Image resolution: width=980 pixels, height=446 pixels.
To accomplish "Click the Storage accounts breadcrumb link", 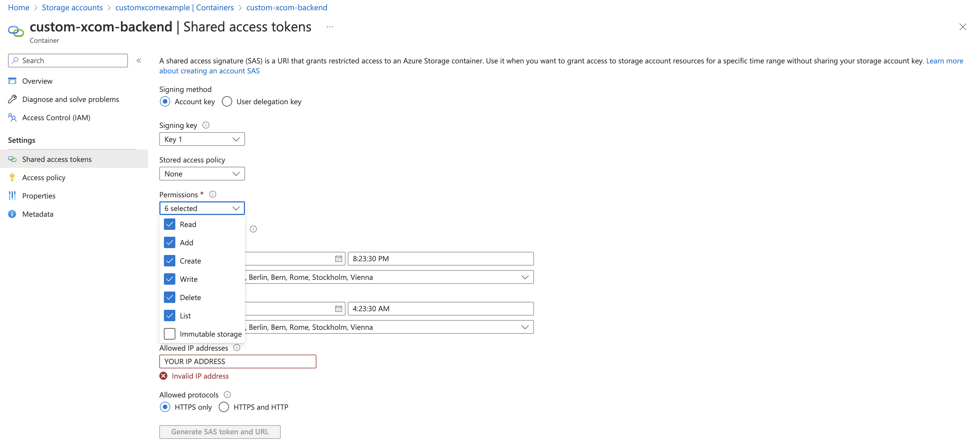I will pos(72,8).
